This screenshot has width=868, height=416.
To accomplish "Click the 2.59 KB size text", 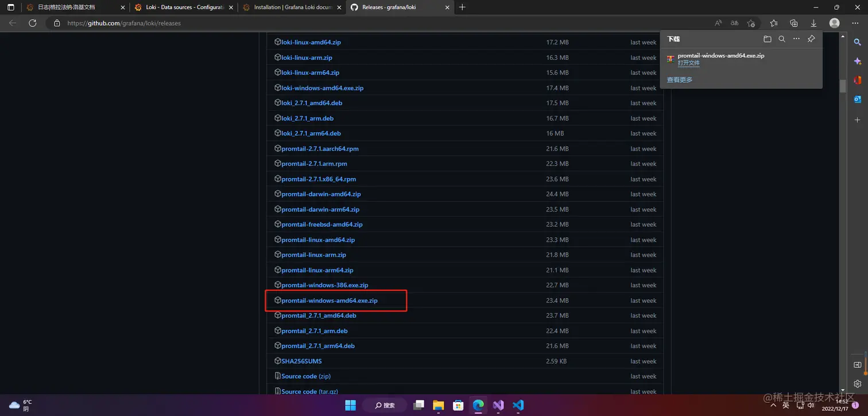I will tap(556, 361).
